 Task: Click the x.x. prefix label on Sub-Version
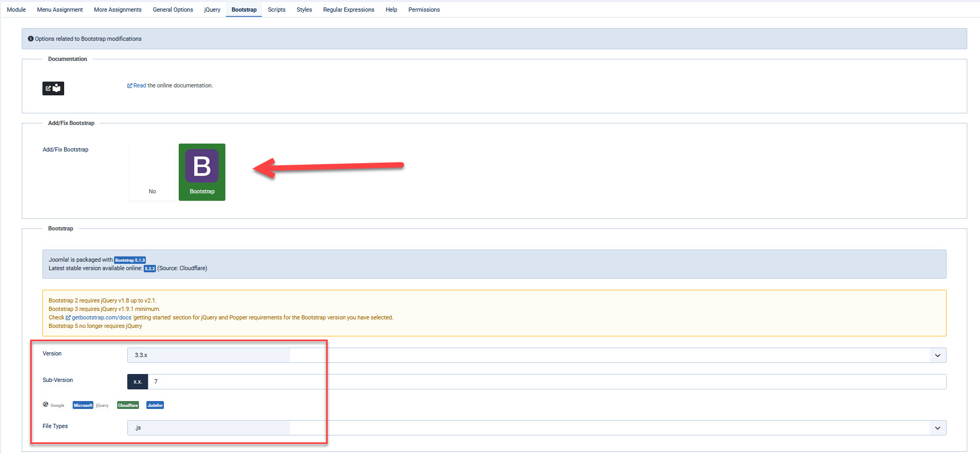point(138,381)
